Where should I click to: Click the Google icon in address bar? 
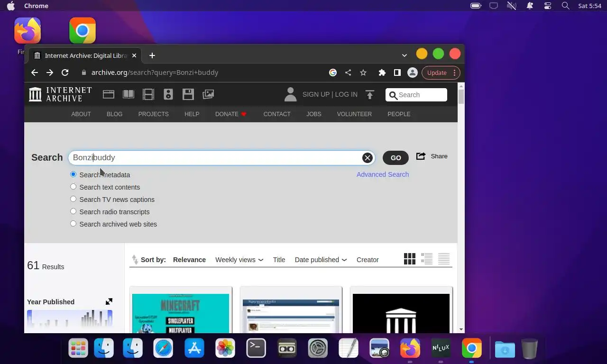pos(333,73)
